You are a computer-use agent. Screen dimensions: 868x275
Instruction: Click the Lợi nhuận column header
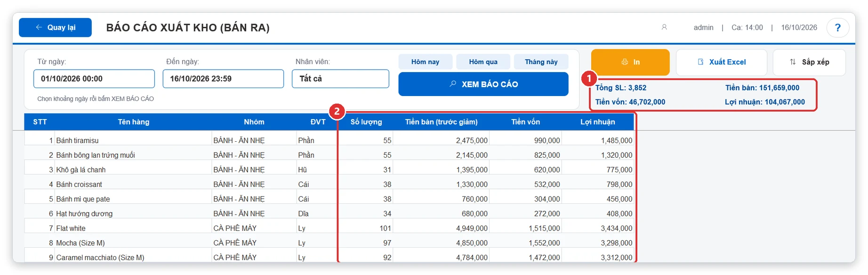598,122
